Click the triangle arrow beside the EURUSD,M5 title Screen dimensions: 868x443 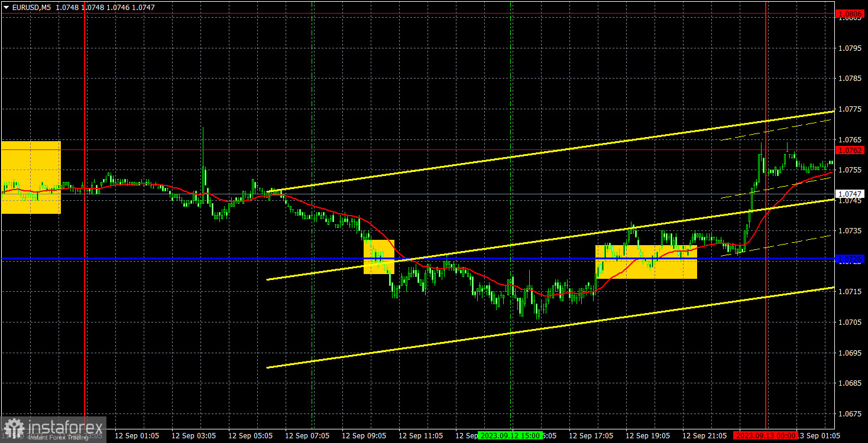tap(6, 7)
